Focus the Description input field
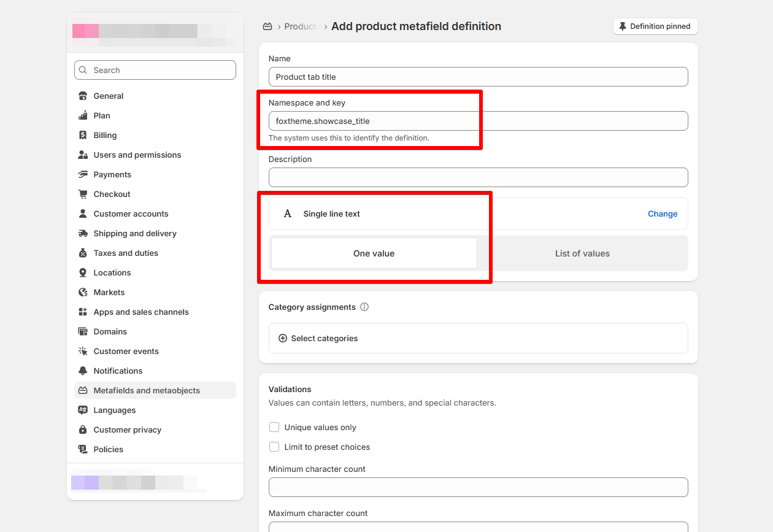 coord(478,177)
